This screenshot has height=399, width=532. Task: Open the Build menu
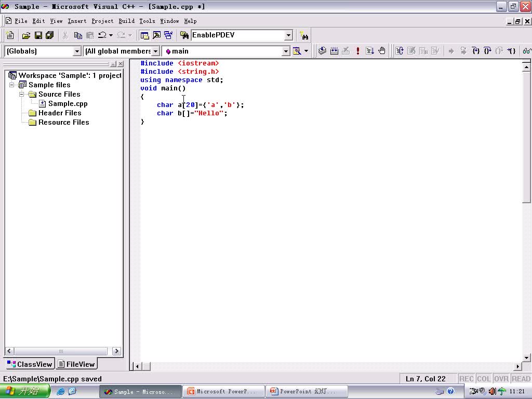[x=127, y=21]
